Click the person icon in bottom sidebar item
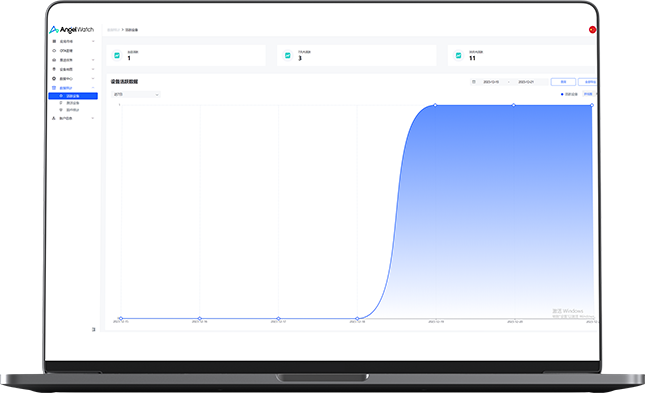This screenshot has height=393, width=645. click(54, 118)
